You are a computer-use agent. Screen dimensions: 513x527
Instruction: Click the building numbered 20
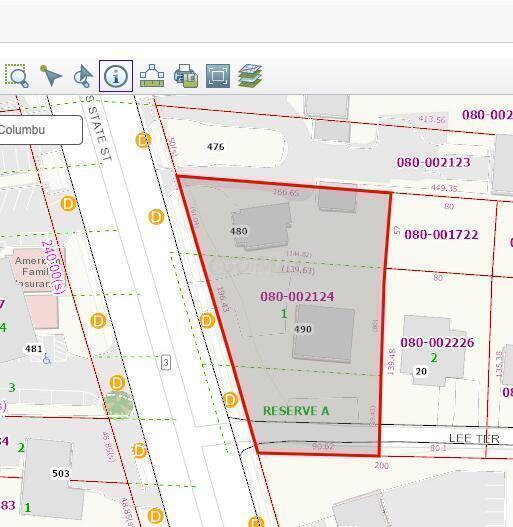tap(421, 371)
